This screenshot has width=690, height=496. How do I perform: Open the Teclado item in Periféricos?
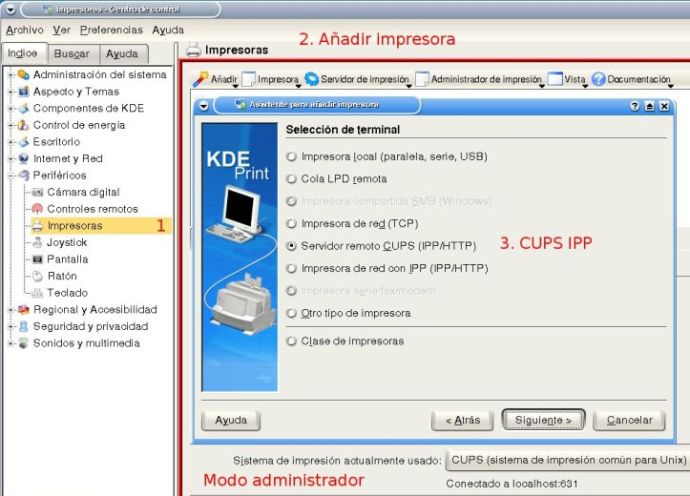(68, 293)
